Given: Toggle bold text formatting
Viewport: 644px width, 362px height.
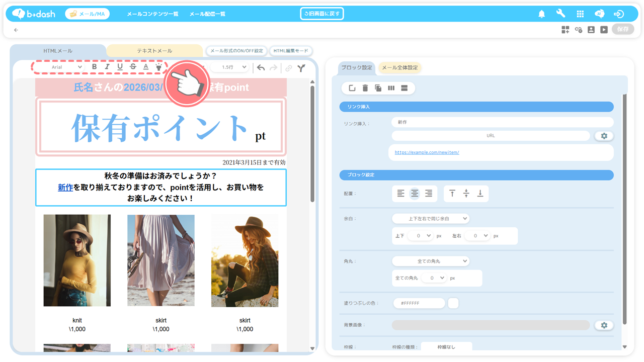Looking at the screenshot, I should click(x=94, y=67).
